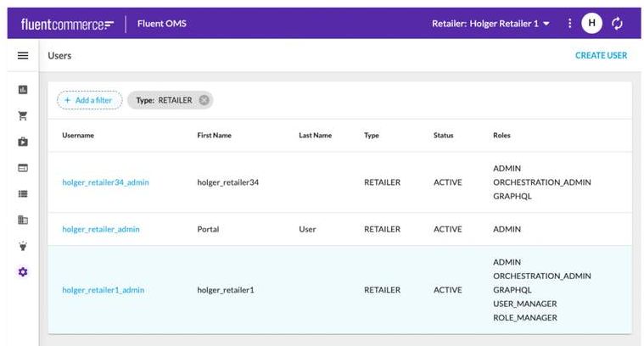Click the Fluent Commerce logo
This screenshot has width=644, height=346.
[67, 24]
